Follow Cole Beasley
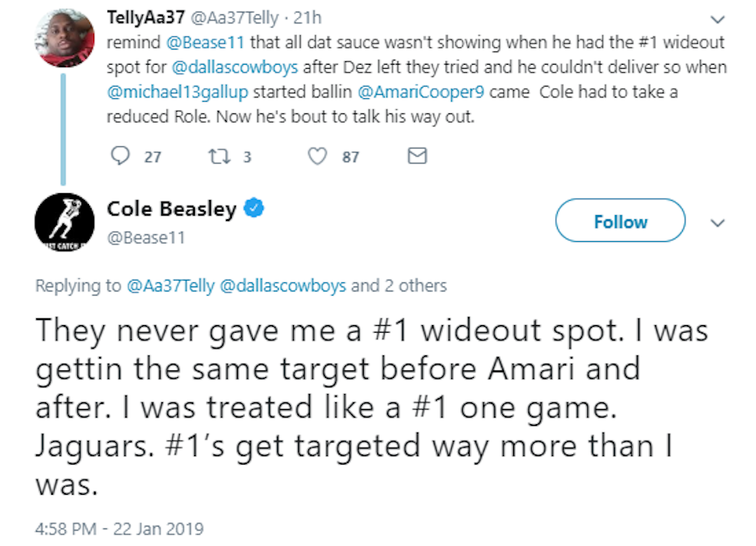Screen dimensions: 756x546 (x=620, y=222)
